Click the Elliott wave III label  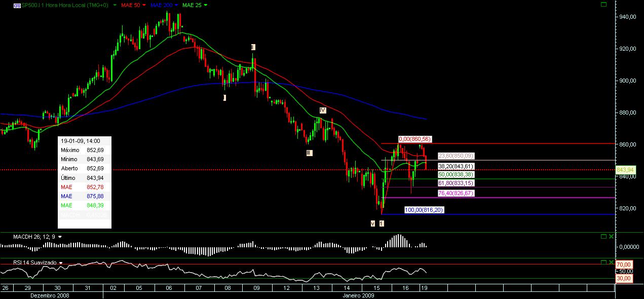click(x=309, y=153)
